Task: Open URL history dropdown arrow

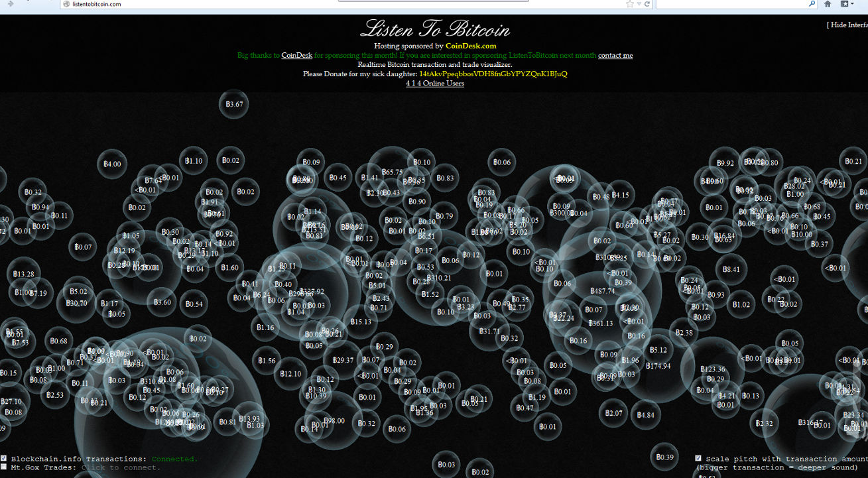Action: pos(639,4)
